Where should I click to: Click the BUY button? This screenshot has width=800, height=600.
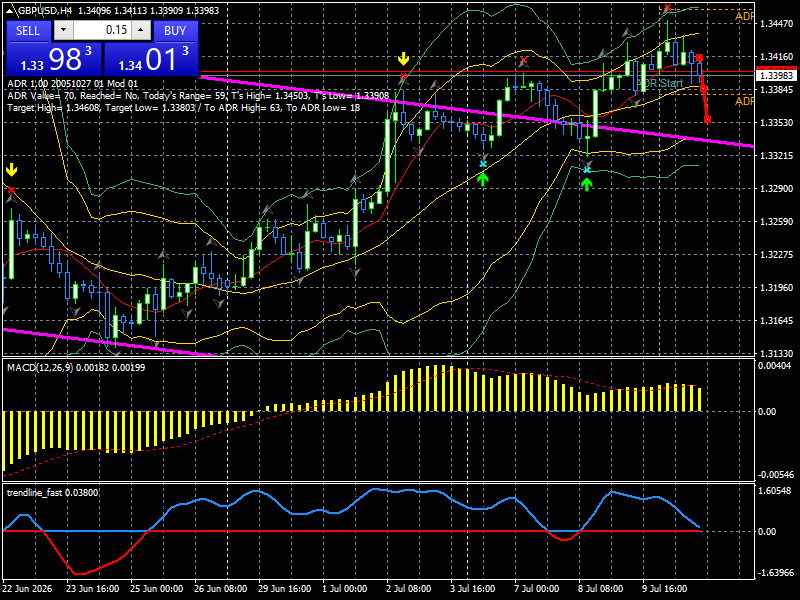pos(175,31)
